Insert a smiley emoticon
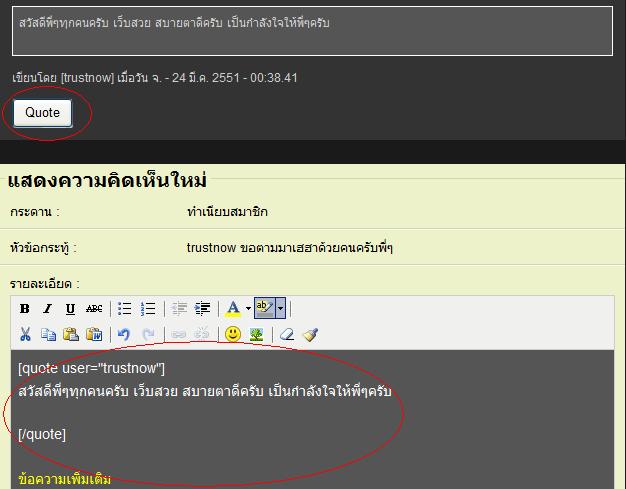Viewport: 626px width, 489px height. [x=233, y=334]
